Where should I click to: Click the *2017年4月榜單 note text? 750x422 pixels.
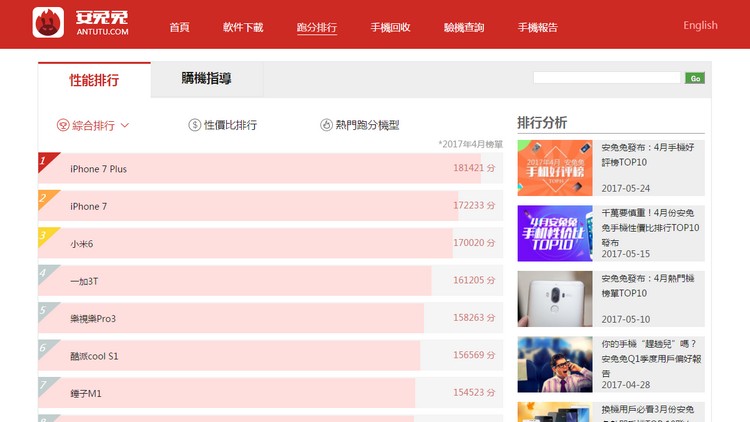point(471,144)
